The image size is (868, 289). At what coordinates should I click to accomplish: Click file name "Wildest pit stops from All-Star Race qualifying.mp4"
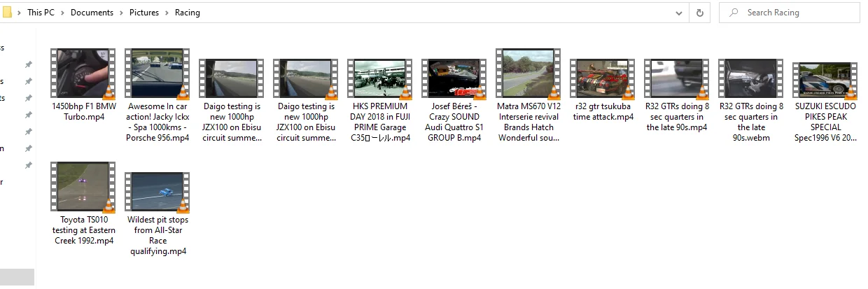pos(158,235)
